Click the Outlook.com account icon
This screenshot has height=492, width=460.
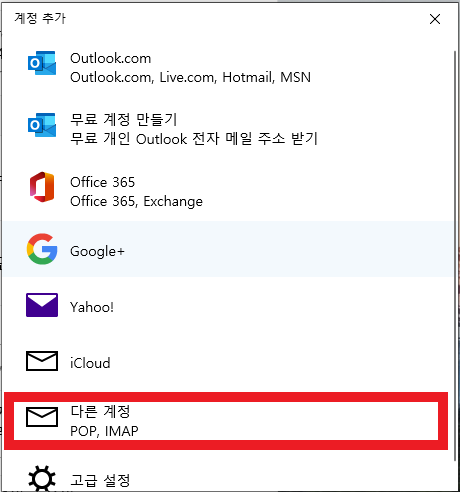point(42,63)
